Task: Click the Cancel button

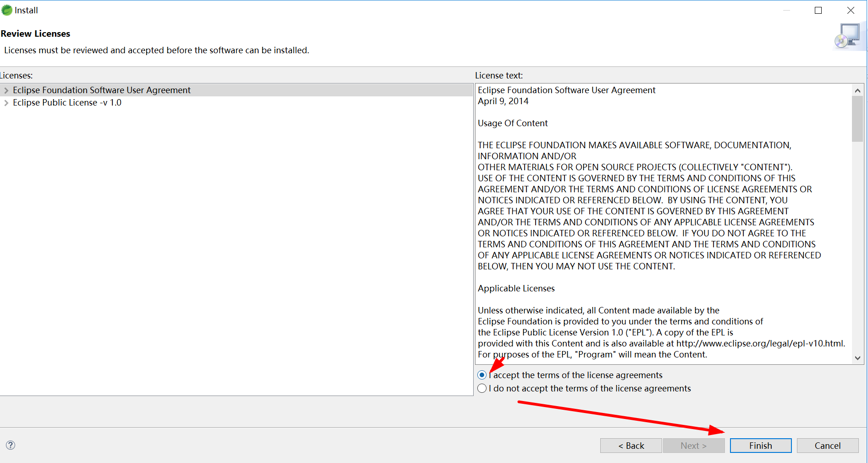Action: [828, 446]
